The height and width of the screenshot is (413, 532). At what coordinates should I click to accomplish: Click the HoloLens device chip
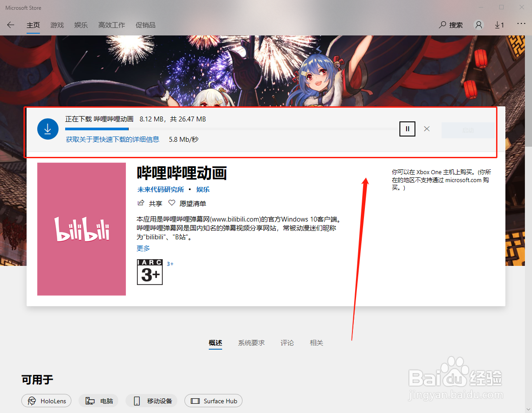(x=47, y=401)
